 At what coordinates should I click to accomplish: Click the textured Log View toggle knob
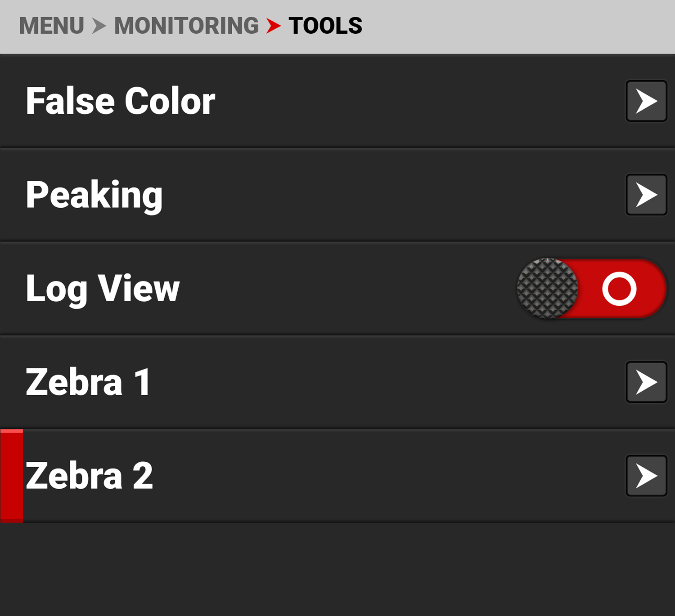[x=547, y=289]
